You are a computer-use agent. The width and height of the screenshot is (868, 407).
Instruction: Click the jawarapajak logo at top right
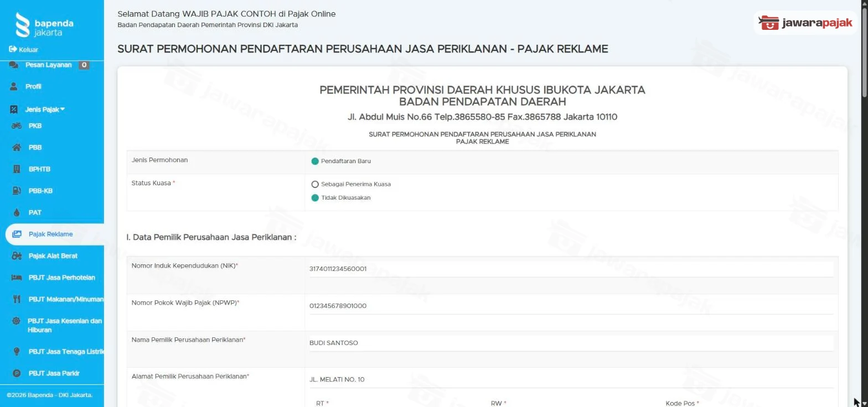tap(805, 23)
